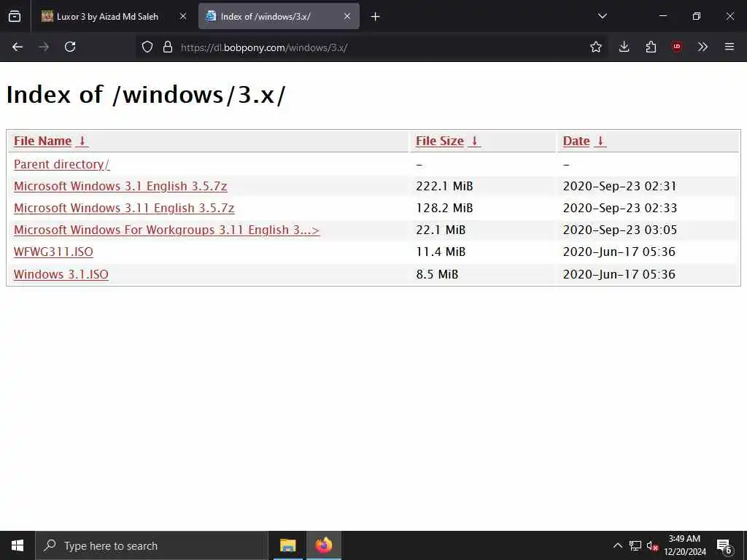Download the Windows 3.1.ISO file

[61, 274]
